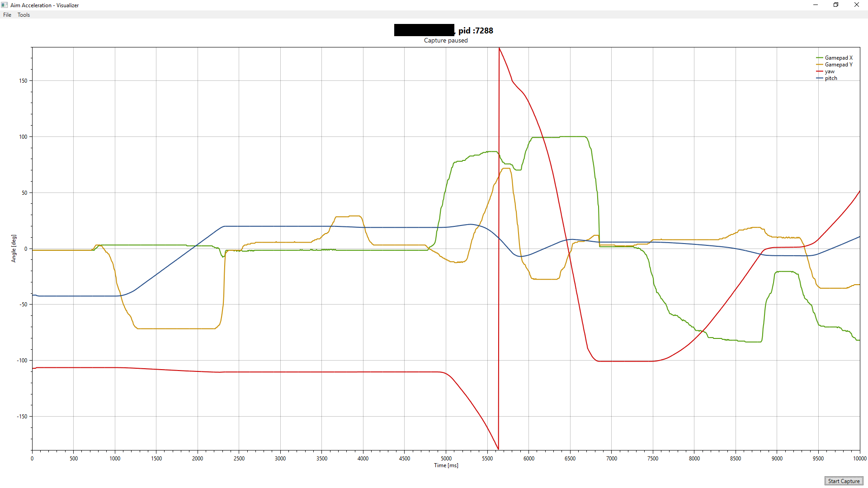Click the Capture paused status text

pyautogui.click(x=446, y=40)
